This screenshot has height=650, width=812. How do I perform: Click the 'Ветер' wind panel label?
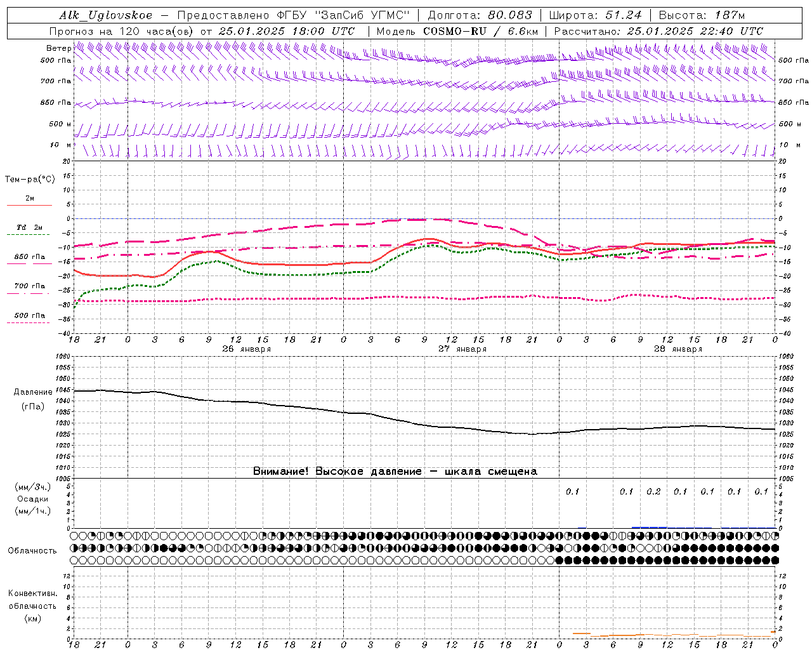tap(58, 48)
